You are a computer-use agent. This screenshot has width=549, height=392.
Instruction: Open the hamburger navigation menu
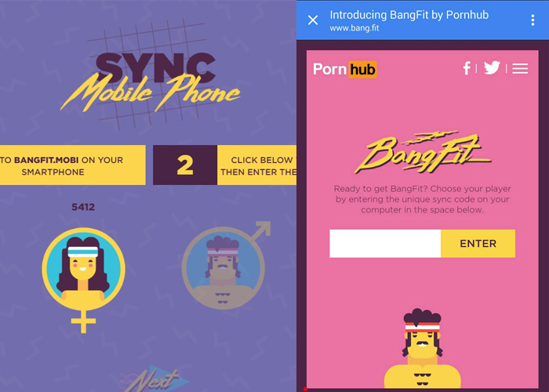click(x=520, y=69)
